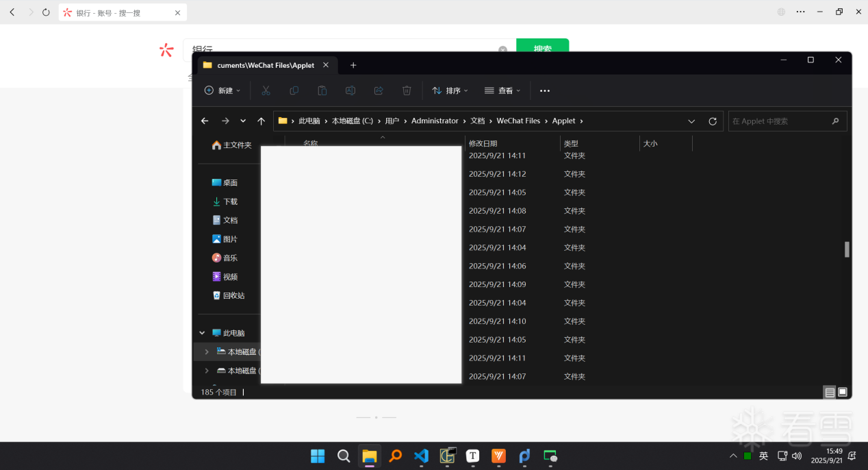Open 桌面 in the navigation pane

[225, 183]
